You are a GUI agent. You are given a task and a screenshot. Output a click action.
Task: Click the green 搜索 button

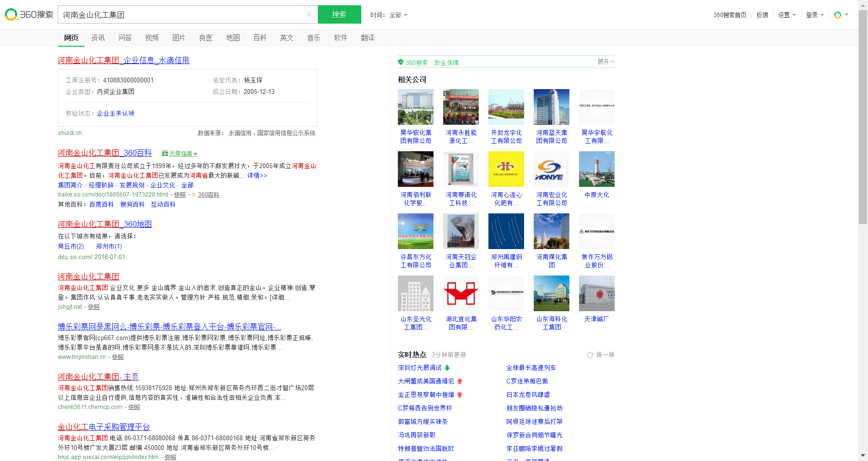(339, 14)
